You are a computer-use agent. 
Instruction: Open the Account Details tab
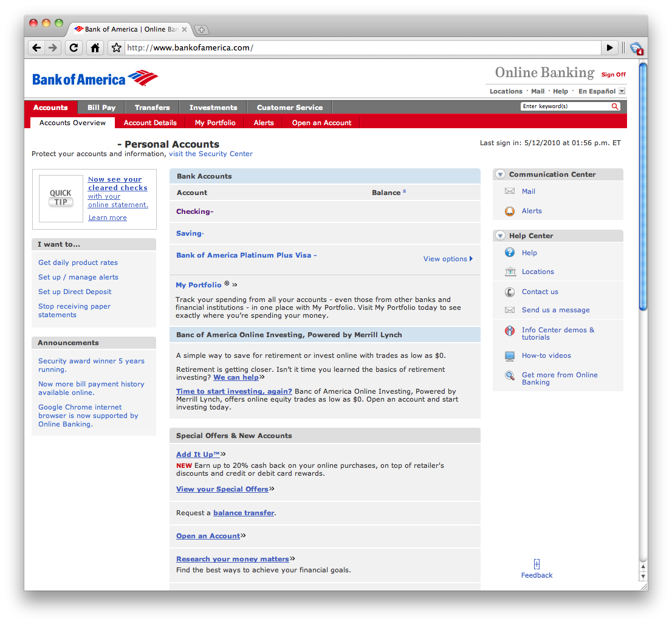(150, 122)
